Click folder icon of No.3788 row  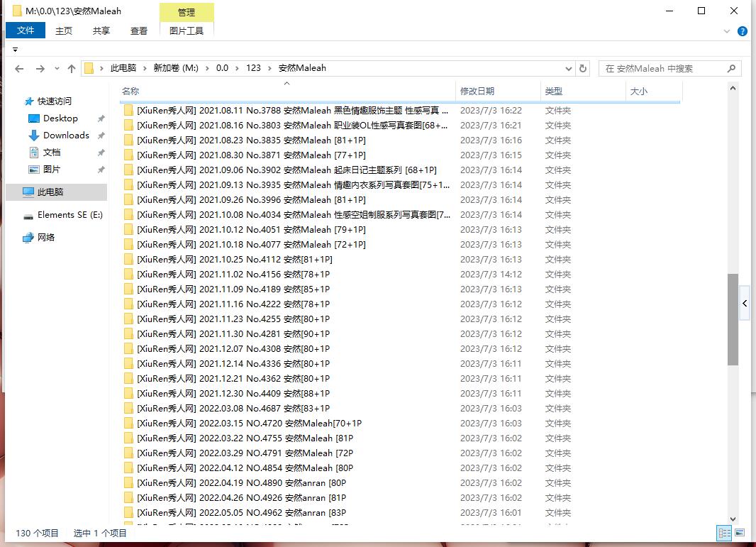pos(128,111)
